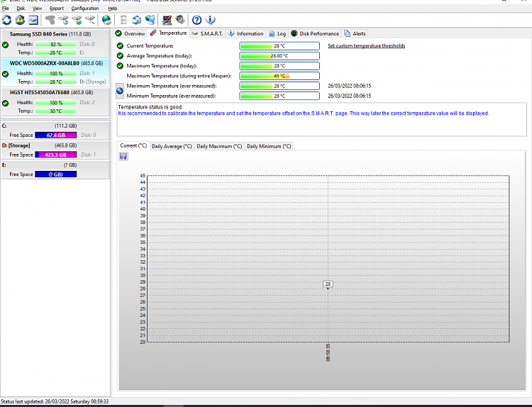Click the globe icon in the toolbar

(x=106, y=20)
